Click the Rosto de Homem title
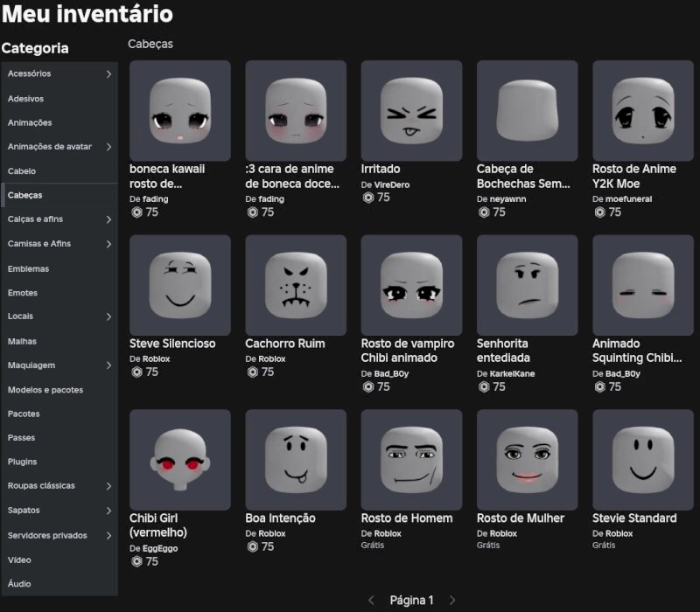 point(407,518)
